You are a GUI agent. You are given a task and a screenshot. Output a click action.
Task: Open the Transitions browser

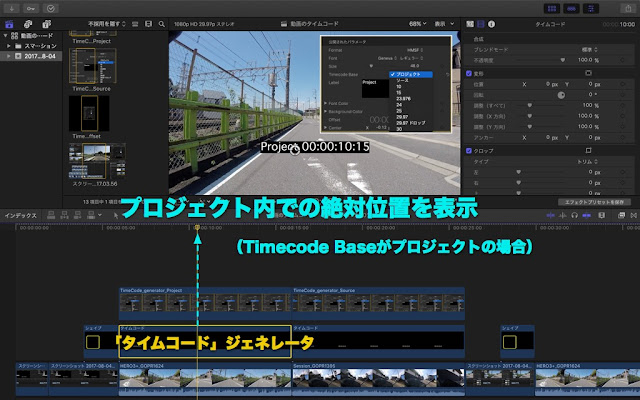[633, 215]
